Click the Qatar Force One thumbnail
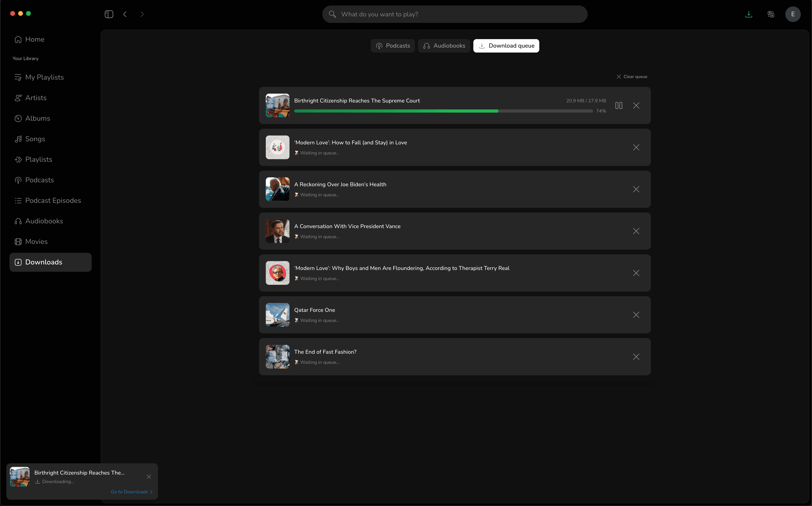This screenshot has height=506, width=812. click(277, 315)
